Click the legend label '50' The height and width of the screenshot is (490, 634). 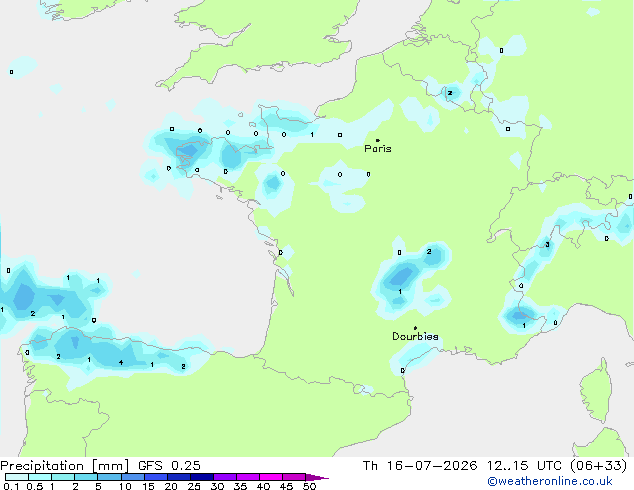click(309, 486)
